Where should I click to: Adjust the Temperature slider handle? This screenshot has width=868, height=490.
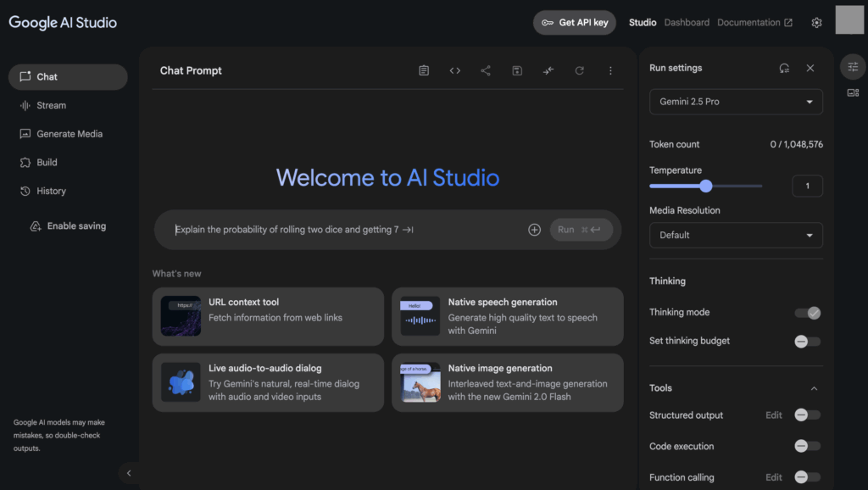(x=706, y=186)
